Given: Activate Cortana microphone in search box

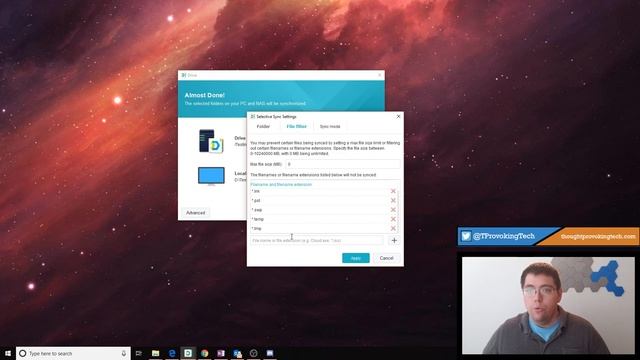Looking at the screenshot, I should pos(124,353).
